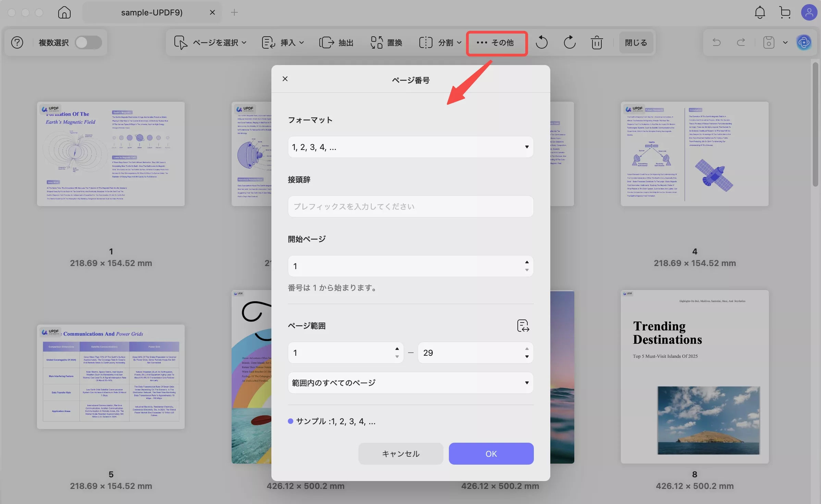The height and width of the screenshot is (504, 821).
Task: Click the page range selector icon beside ページ範囲
Action: click(x=523, y=326)
